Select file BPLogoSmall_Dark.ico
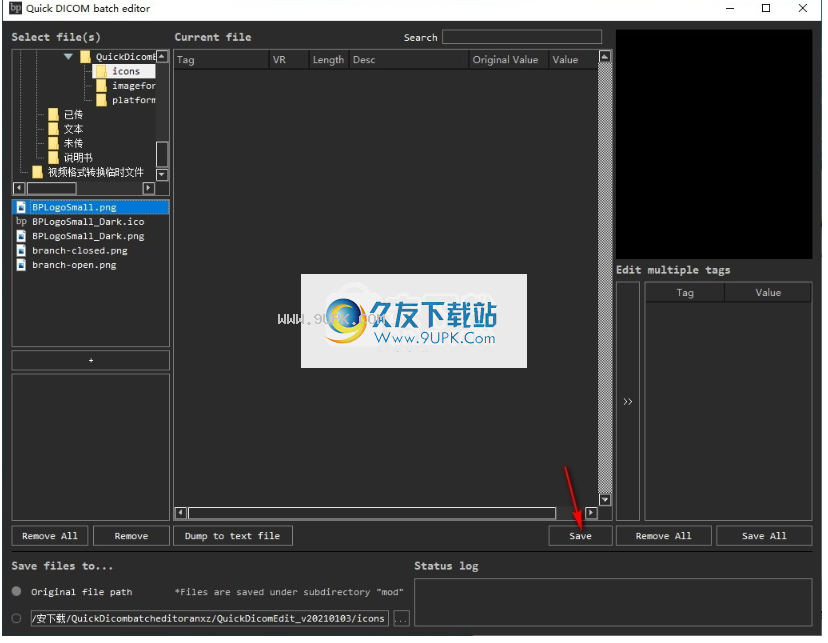The width and height of the screenshot is (828, 643). coord(88,222)
